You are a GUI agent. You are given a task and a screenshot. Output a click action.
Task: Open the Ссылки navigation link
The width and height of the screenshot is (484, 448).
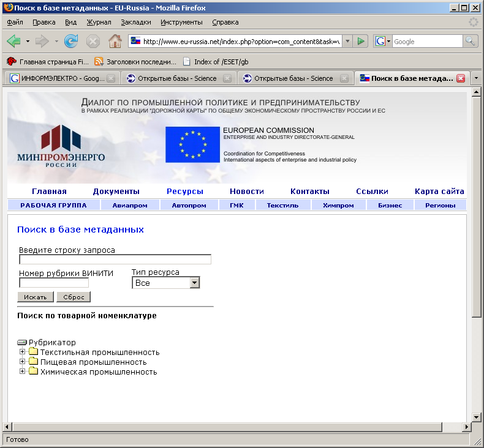pos(372,192)
